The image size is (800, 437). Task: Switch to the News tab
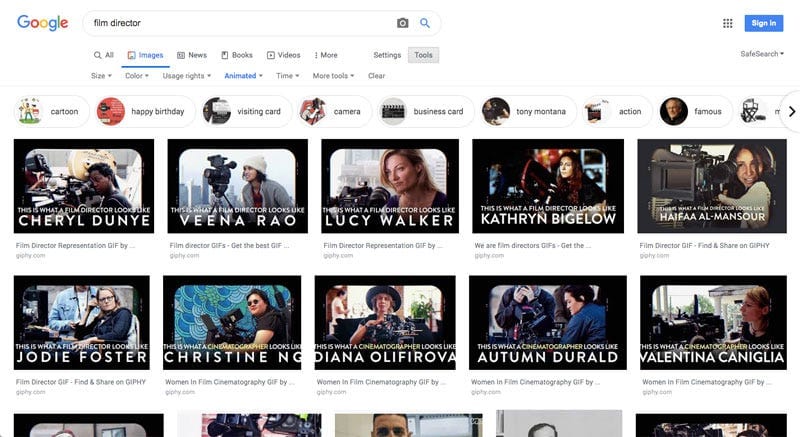[192, 55]
